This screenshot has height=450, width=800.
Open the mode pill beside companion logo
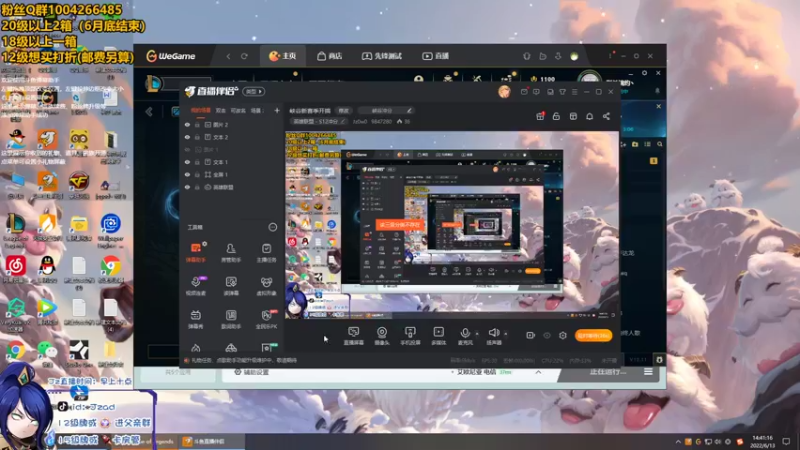coord(254,91)
